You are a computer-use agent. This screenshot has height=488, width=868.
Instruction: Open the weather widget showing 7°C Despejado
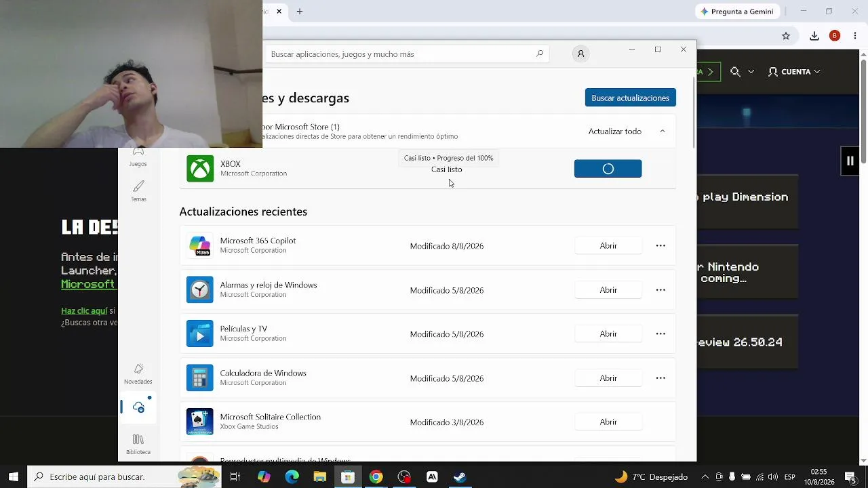pos(651,477)
